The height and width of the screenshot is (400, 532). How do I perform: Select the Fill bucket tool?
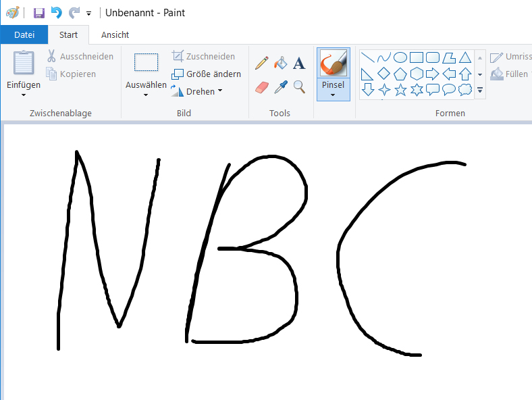point(281,63)
